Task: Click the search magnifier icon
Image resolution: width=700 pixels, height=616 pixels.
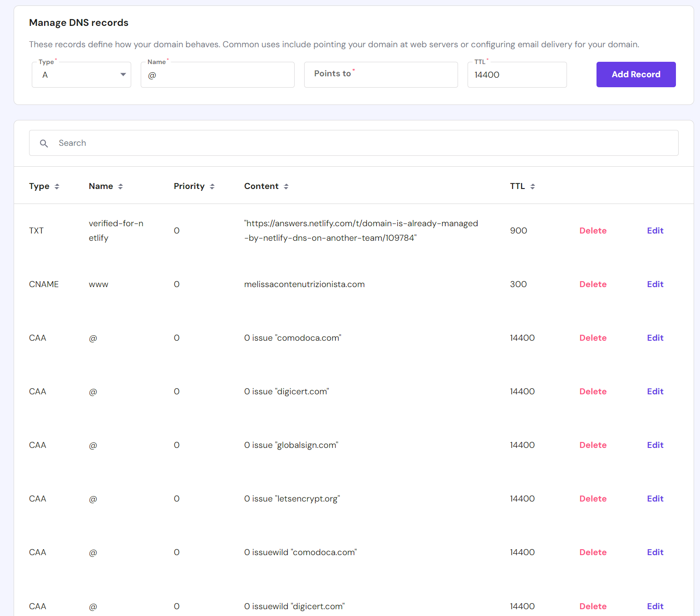Action: (44, 144)
